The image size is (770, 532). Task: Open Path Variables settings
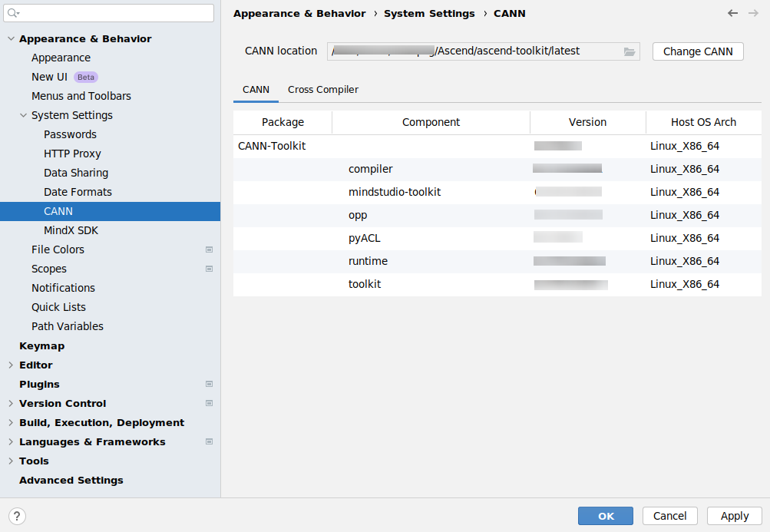click(x=68, y=326)
